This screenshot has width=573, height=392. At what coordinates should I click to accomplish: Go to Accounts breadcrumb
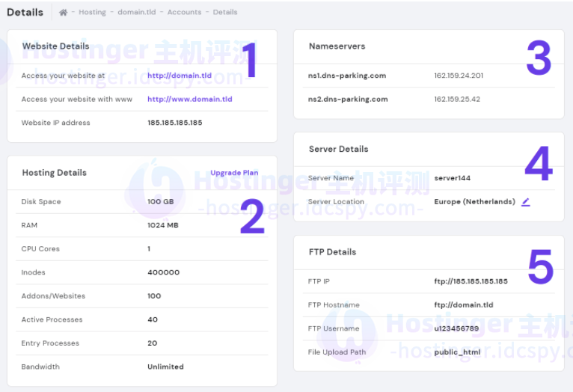(x=184, y=12)
